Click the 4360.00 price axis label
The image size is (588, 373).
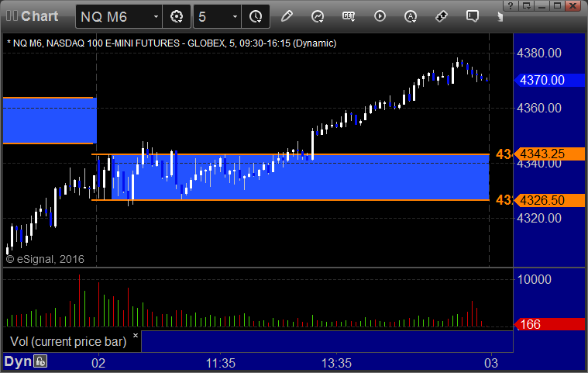pyautogui.click(x=539, y=108)
